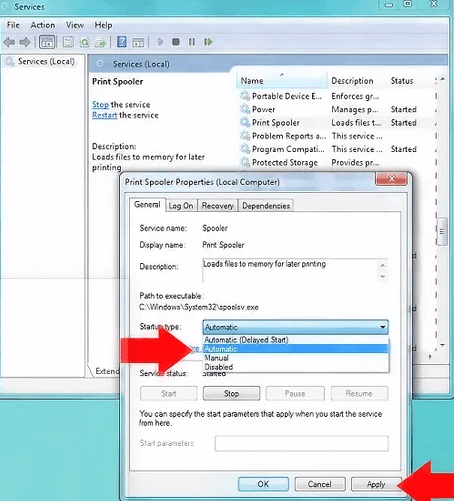Viewport: 454px width, 501px height.
Task: Choose Automatic in the startup type list
Action: pos(296,349)
